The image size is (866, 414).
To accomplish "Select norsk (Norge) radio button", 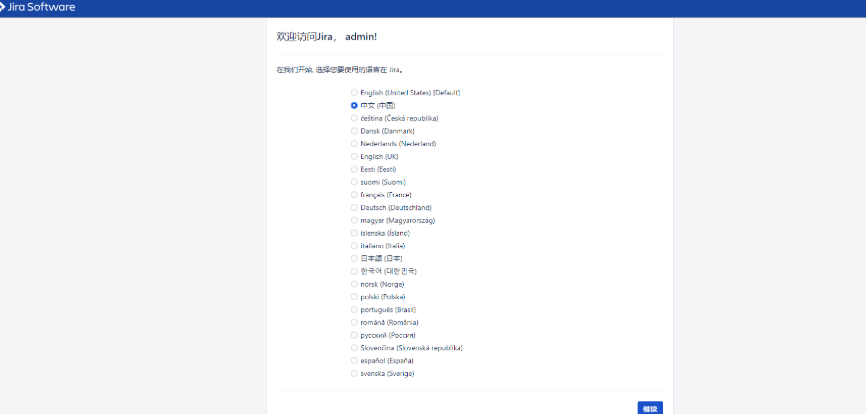I will coord(355,284).
